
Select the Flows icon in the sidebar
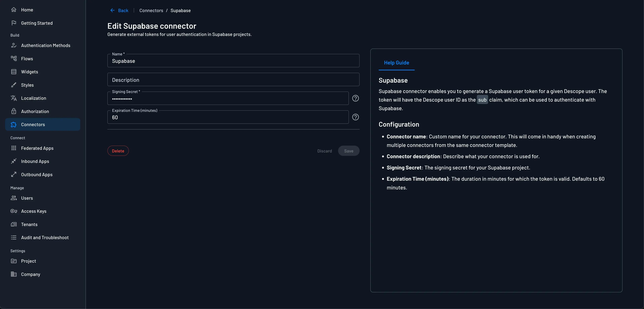click(14, 59)
